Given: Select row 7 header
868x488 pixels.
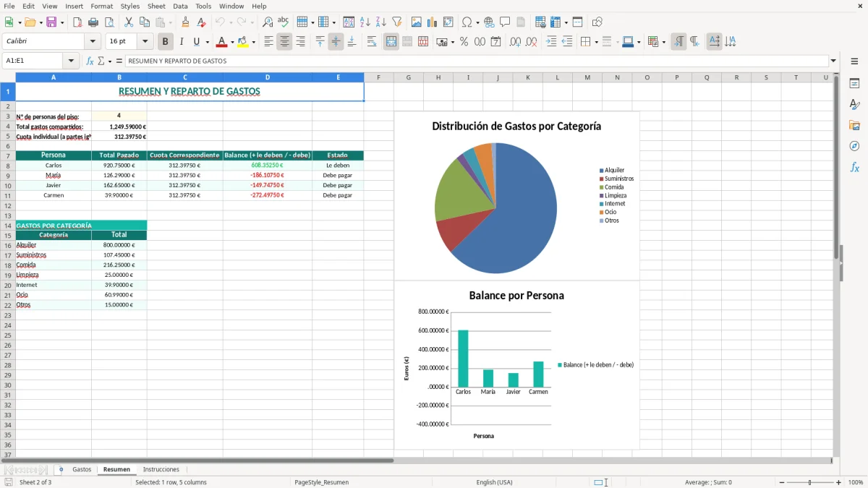Looking at the screenshot, I should pyautogui.click(x=8, y=155).
